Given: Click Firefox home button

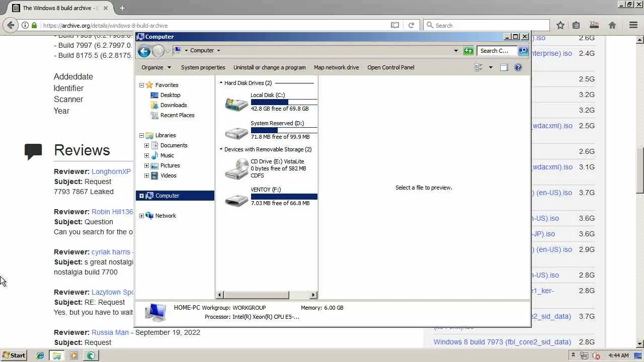Looking at the screenshot, I should click(612, 25).
